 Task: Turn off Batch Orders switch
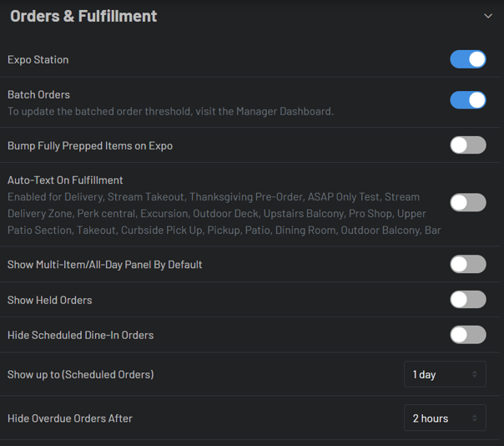coord(468,100)
